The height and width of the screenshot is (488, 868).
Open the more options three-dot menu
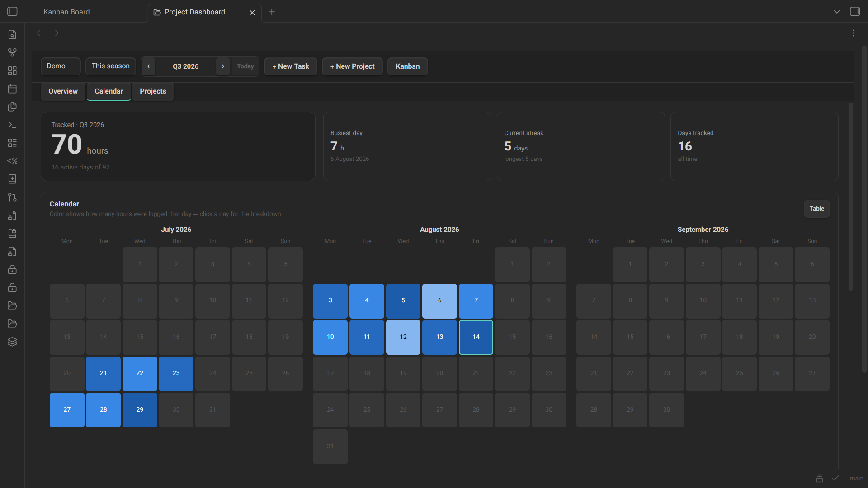coord(854,33)
